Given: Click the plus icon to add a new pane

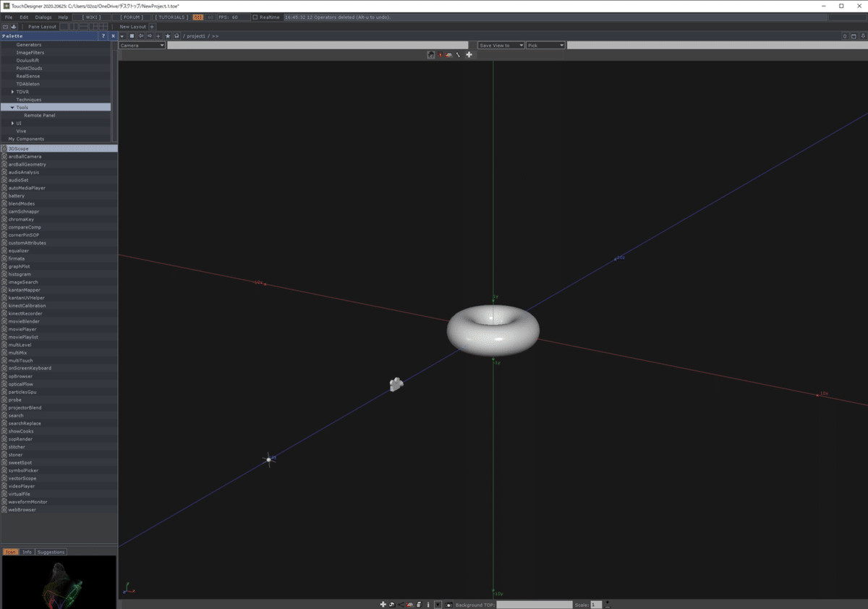Looking at the screenshot, I should tap(158, 36).
